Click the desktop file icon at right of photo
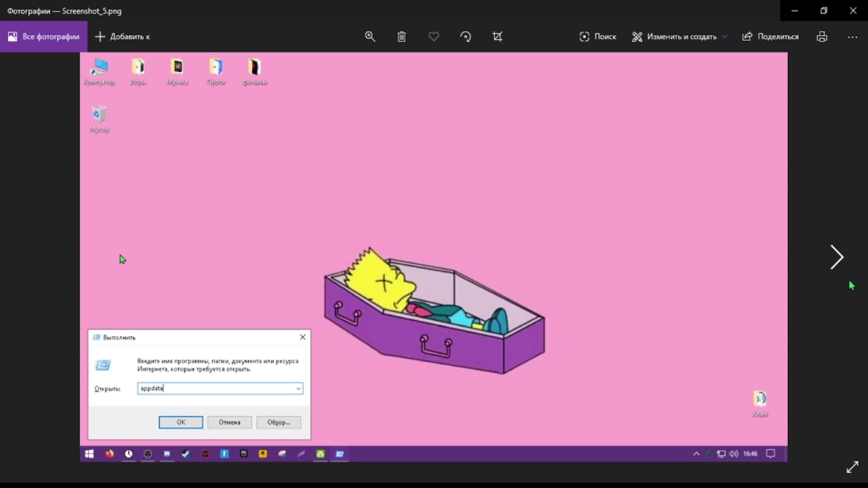The image size is (868, 488). 760,404
